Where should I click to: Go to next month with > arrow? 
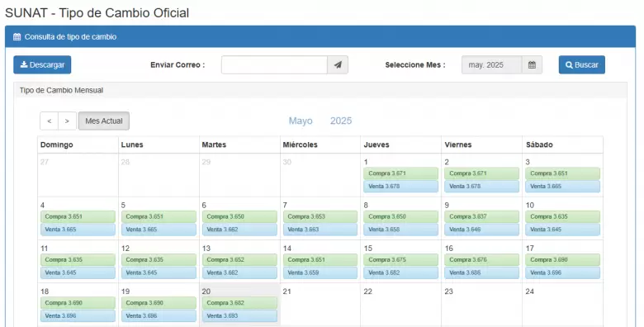[x=68, y=121]
